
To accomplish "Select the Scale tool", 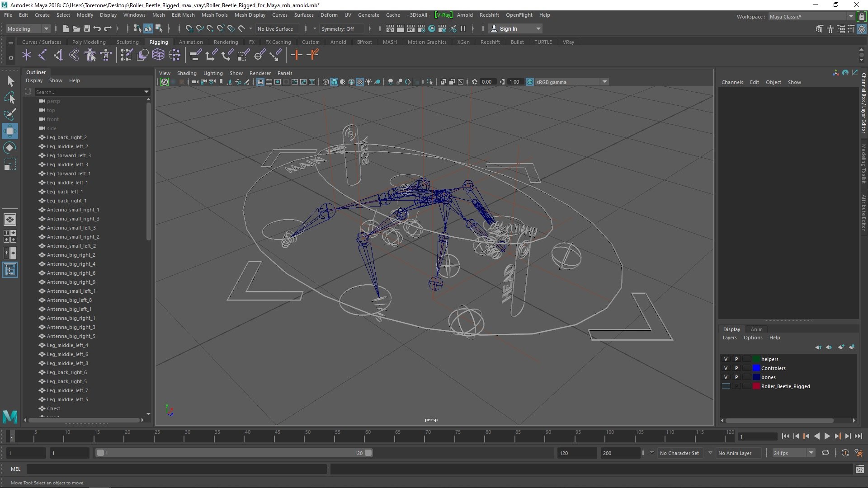I will point(10,164).
